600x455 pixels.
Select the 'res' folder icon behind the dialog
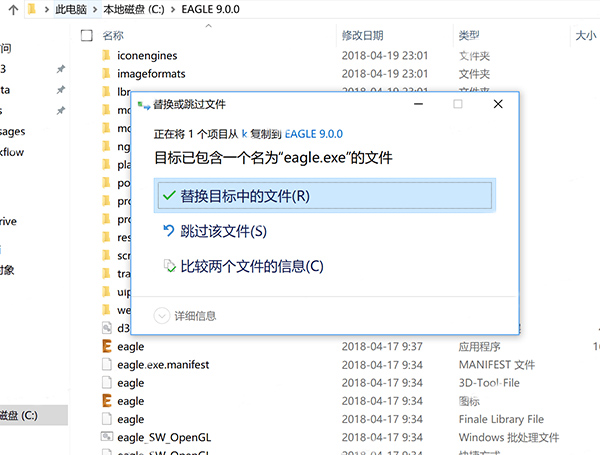[x=106, y=237]
